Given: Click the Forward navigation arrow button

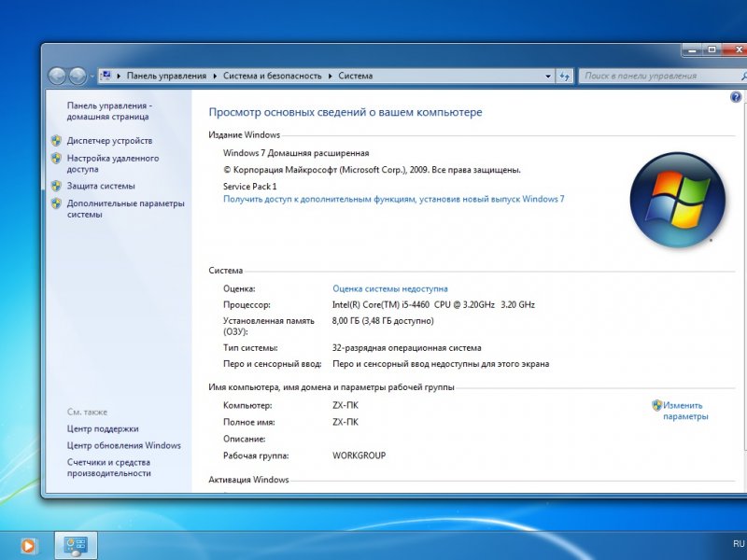Looking at the screenshot, I should (78, 76).
